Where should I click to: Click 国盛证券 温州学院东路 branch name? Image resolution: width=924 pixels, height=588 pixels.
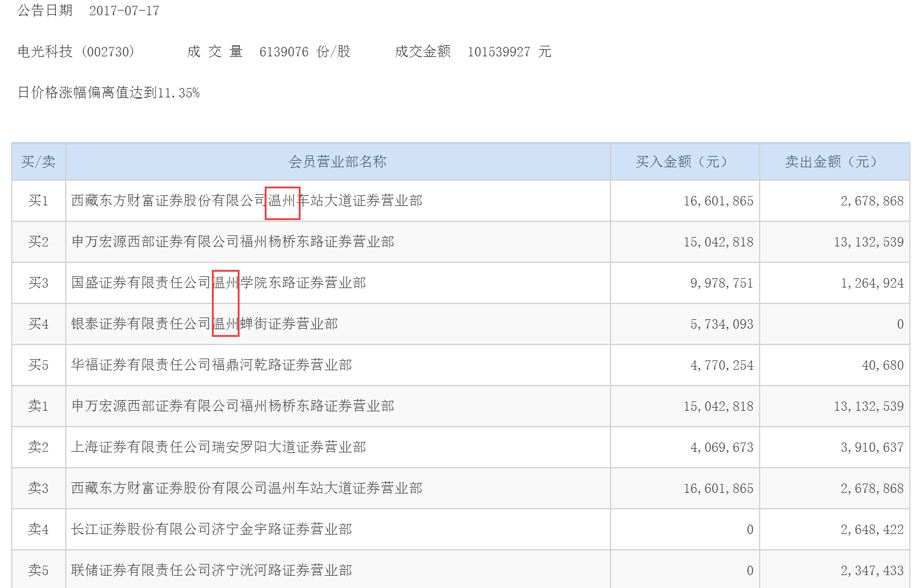pos(218,283)
